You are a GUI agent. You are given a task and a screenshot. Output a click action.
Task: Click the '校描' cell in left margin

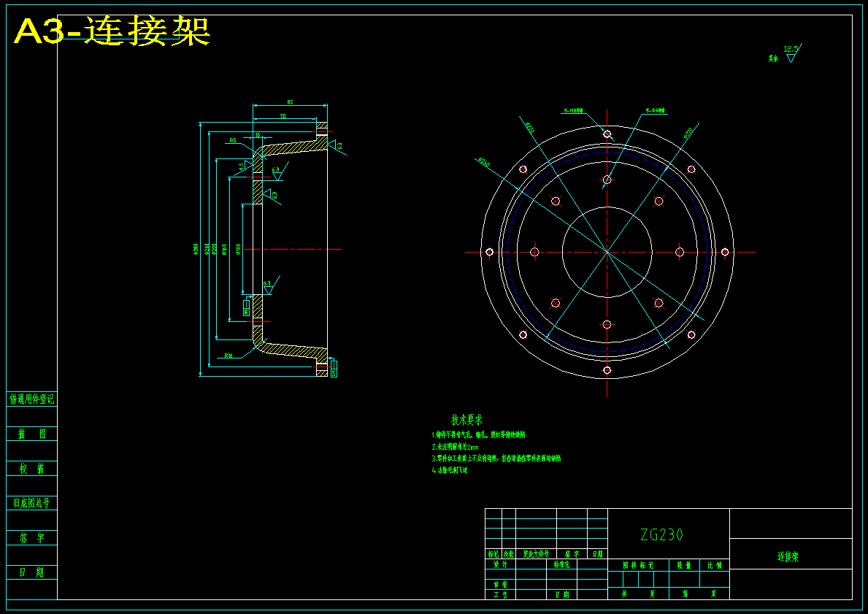point(31,469)
